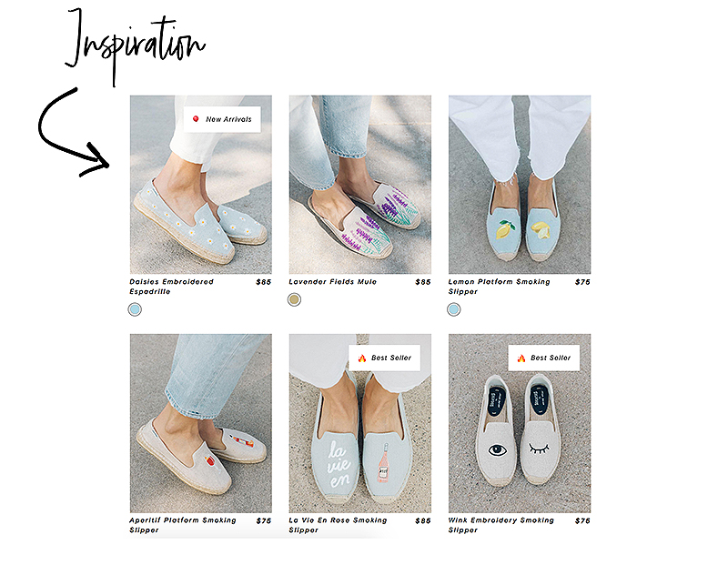The image size is (728, 565).
Task: Click the Wink Embroidery Smoking Slipper title
Action: pyautogui.click(x=501, y=525)
